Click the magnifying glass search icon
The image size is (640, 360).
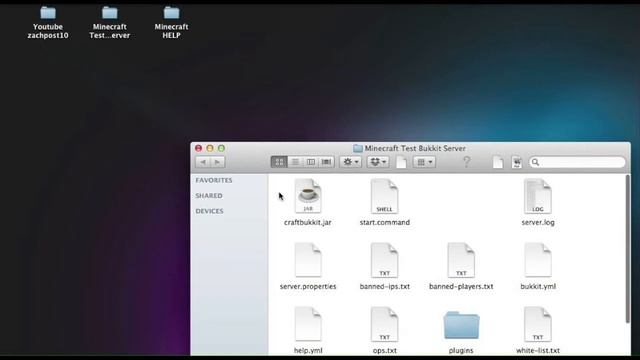click(536, 162)
